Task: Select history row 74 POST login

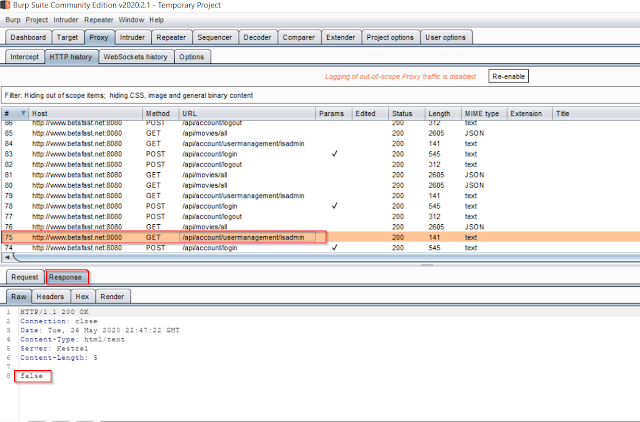Action: coord(320,248)
